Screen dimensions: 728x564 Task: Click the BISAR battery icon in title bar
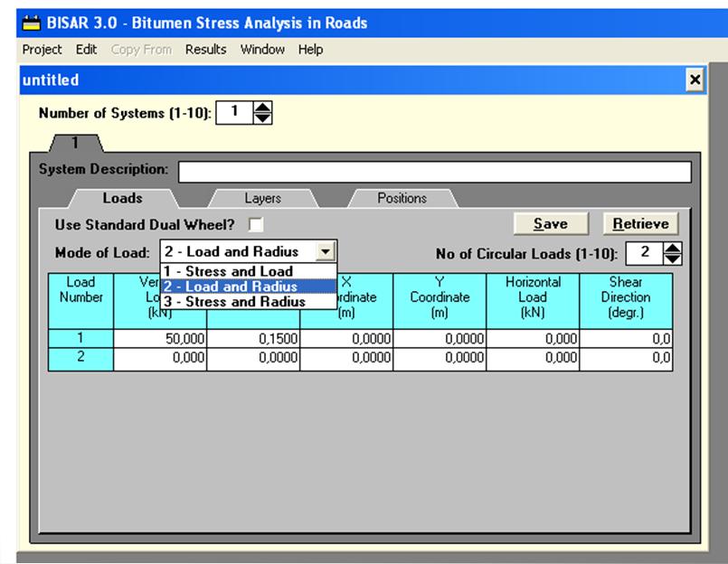pos(32,23)
